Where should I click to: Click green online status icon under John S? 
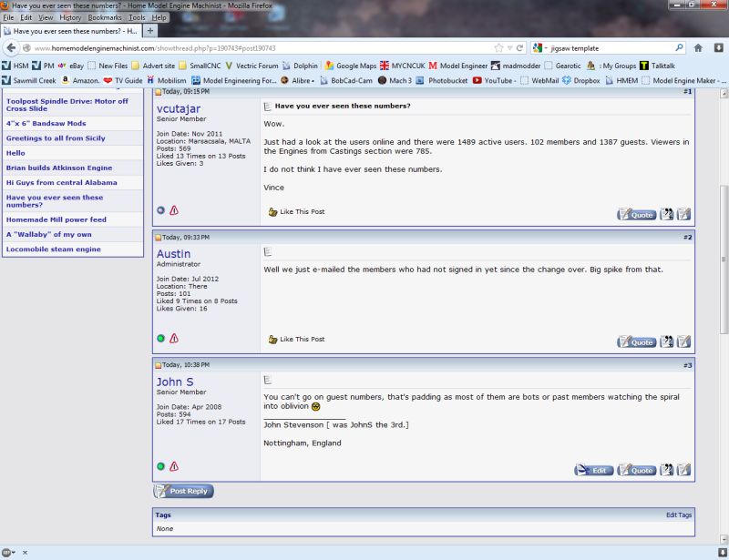(x=161, y=466)
